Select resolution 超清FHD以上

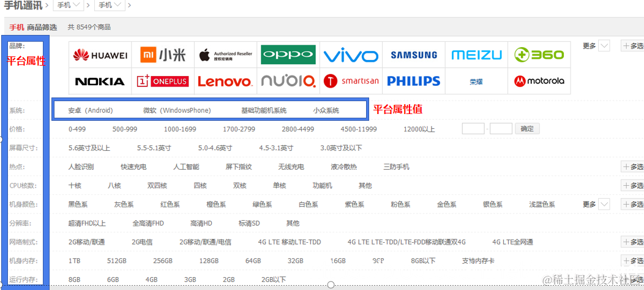point(87,223)
